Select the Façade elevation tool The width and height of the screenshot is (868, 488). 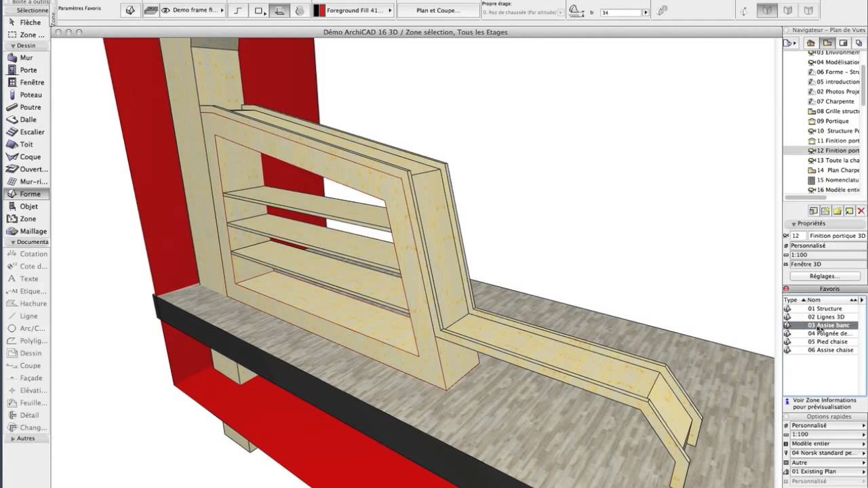point(26,378)
